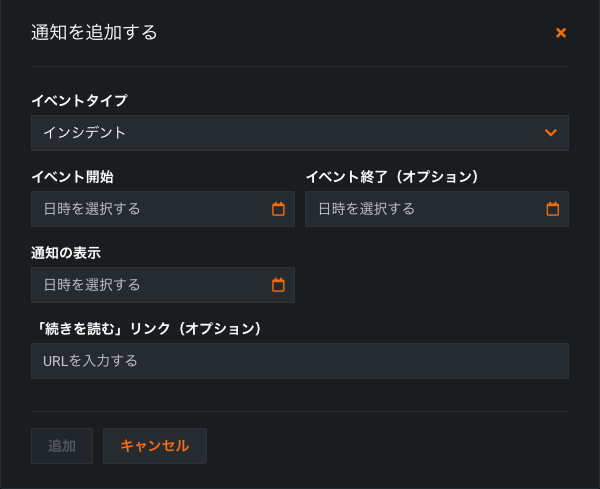Click the 通知の表示 field label
The image size is (600, 489).
coord(66,253)
